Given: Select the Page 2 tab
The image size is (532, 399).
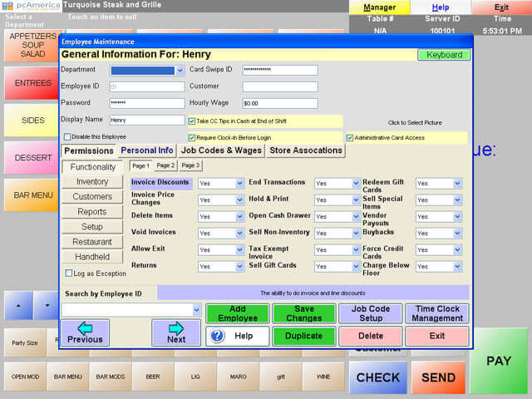Looking at the screenshot, I should coord(165,165).
